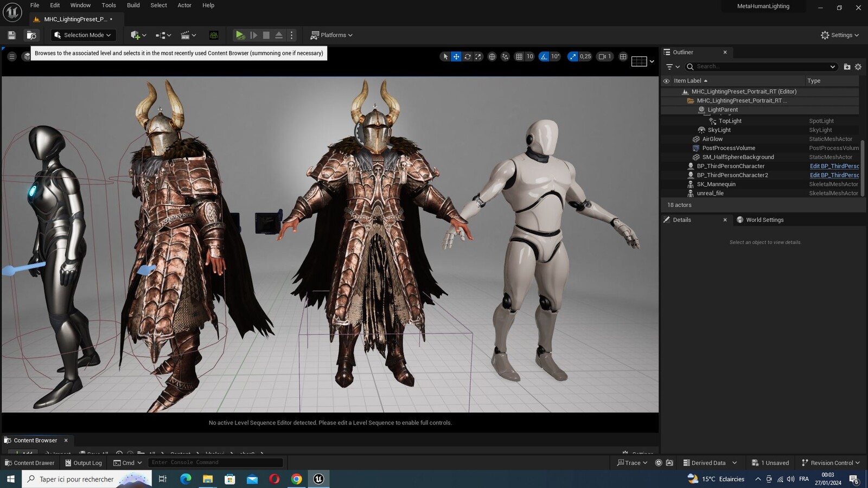868x488 pixels.
Task: Toggle scale snapping
Action: (573, 56)
